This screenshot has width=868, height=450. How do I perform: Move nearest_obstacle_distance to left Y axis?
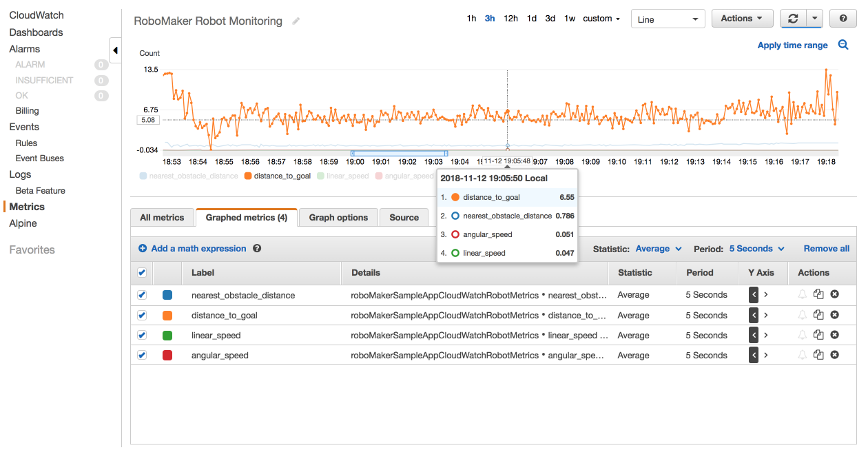[x=754, y=295]
